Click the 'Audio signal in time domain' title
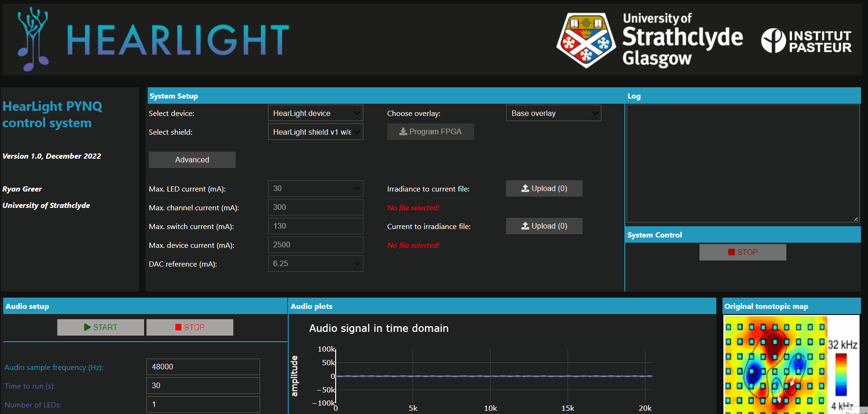This screenshot has width=868, height=414. 379,328
